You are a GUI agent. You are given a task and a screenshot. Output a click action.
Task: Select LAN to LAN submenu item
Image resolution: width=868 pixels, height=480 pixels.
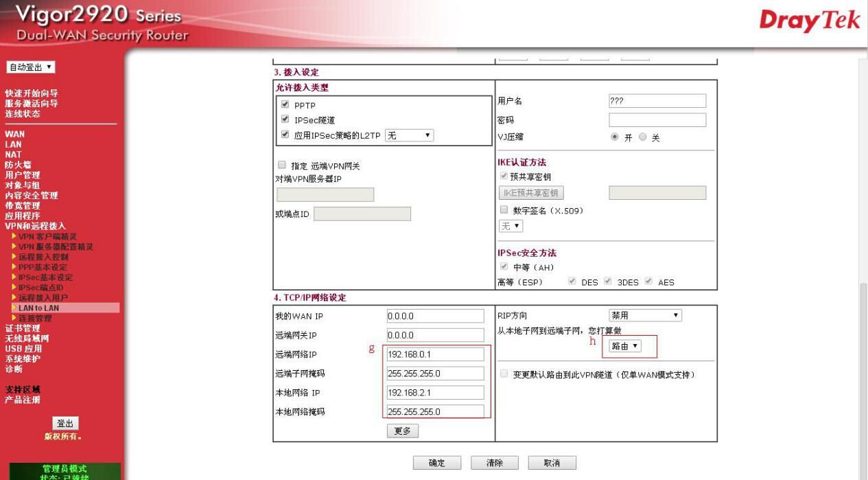point(39,308)
